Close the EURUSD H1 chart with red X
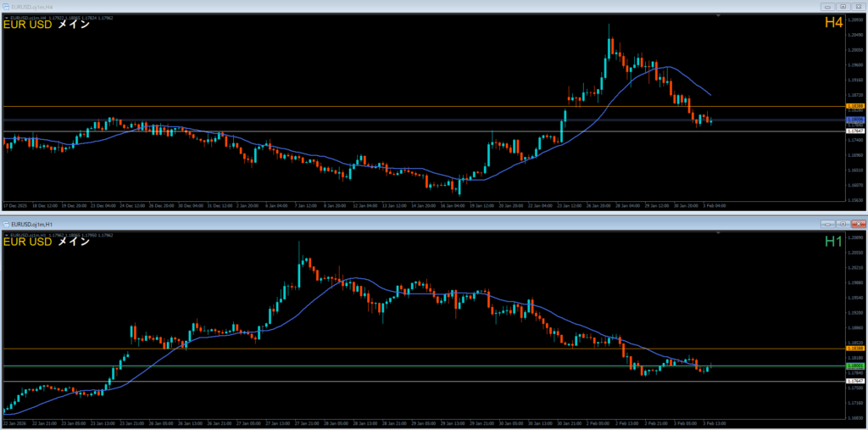This screenshot has width=868, height=430. 857,223
